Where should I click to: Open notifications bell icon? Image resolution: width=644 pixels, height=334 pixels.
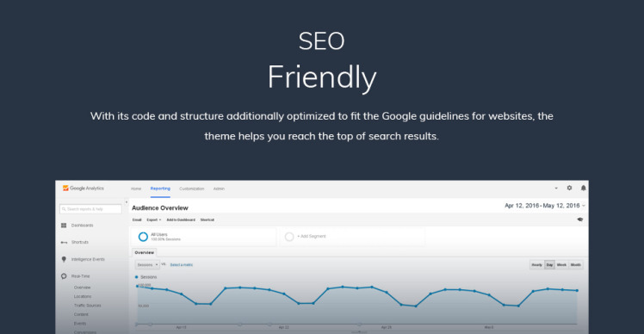(x=583, y=188)
